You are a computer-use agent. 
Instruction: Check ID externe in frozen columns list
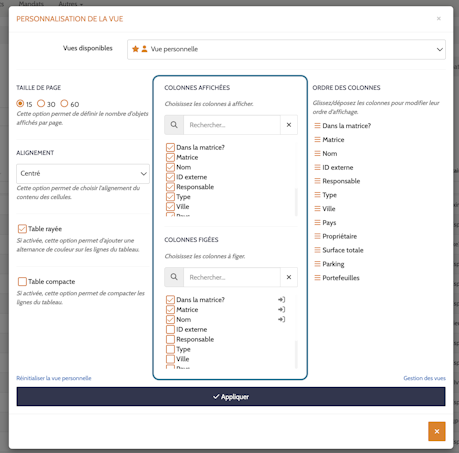[x=170, y=329]
